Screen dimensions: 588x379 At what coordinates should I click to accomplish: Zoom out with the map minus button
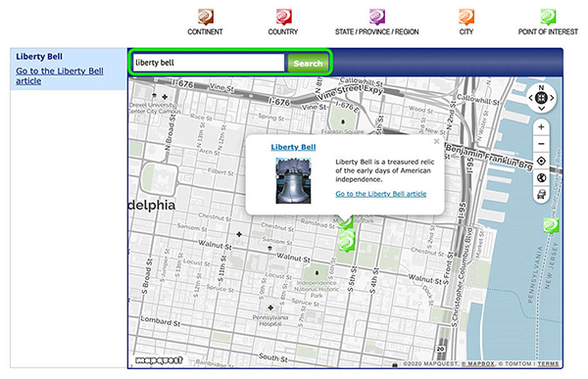(541, 144)
